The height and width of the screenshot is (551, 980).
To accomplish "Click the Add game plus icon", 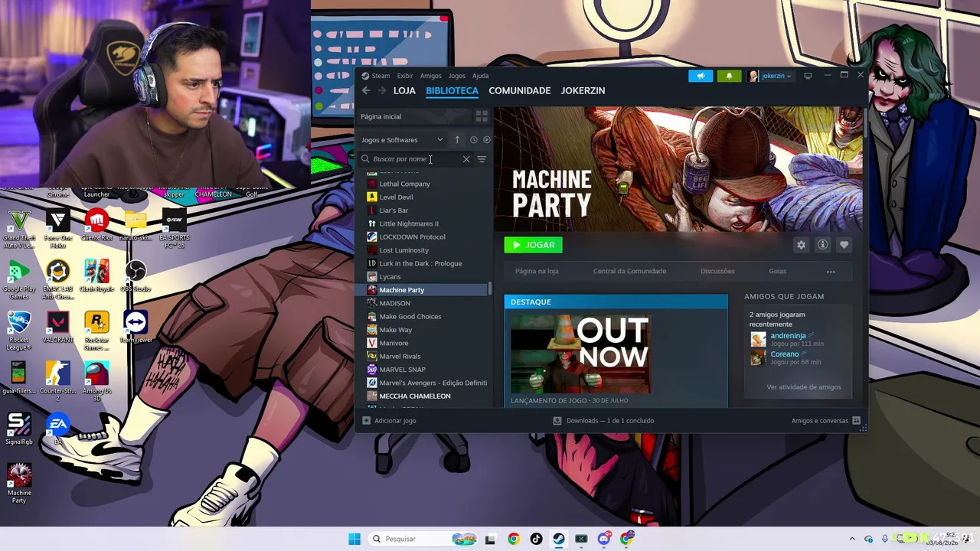I will [x=366, y=421].
